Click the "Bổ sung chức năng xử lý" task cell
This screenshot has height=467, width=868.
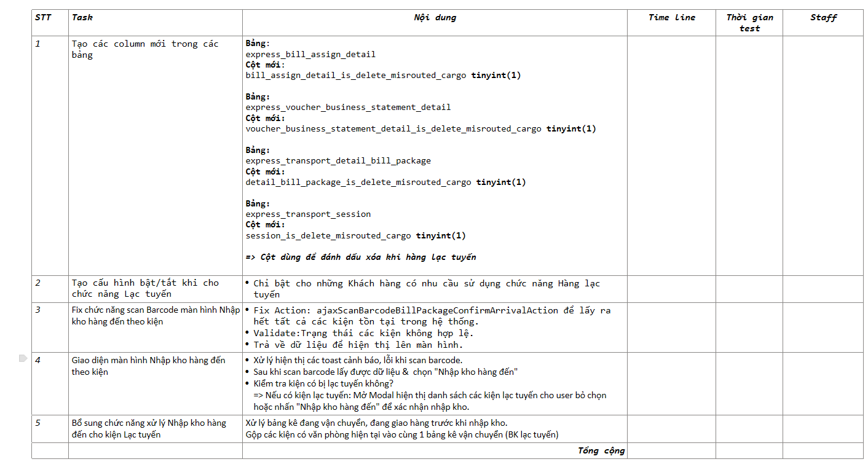(x=149, y=428)
